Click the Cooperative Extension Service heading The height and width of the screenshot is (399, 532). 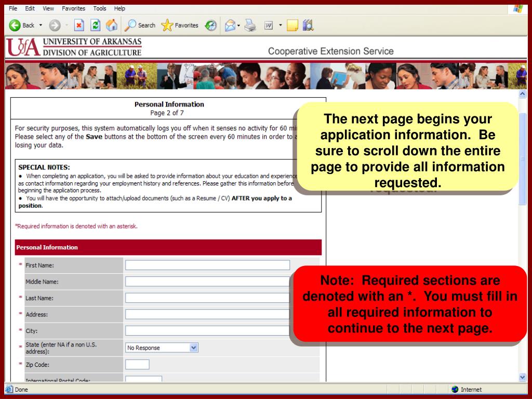pos(331,51)
